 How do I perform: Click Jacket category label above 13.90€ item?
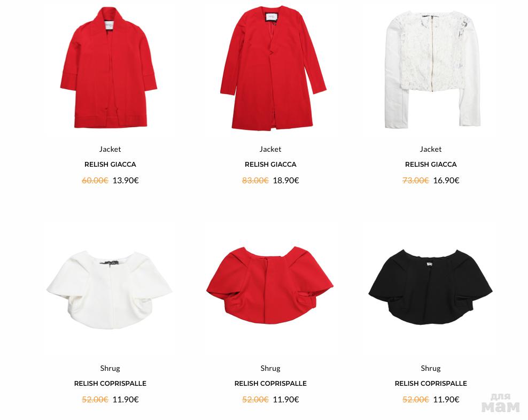coord(110,149)
